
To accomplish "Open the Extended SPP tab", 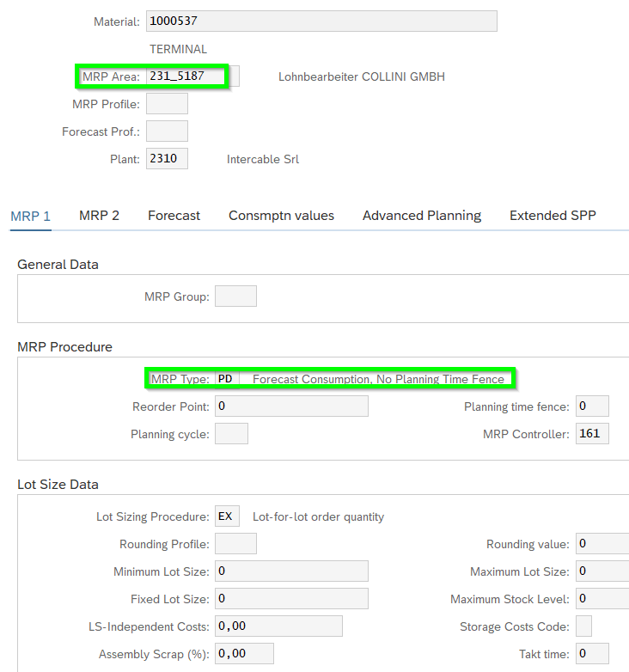I will coord(552,216).
